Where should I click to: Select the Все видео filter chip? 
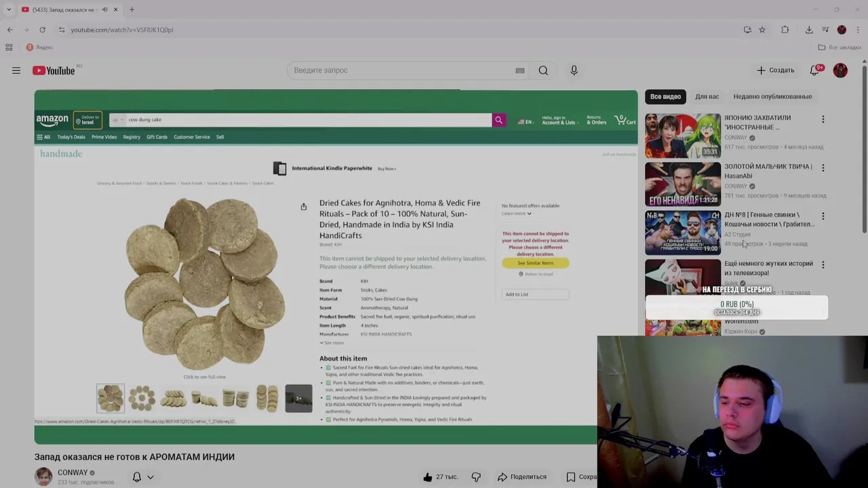665,96
